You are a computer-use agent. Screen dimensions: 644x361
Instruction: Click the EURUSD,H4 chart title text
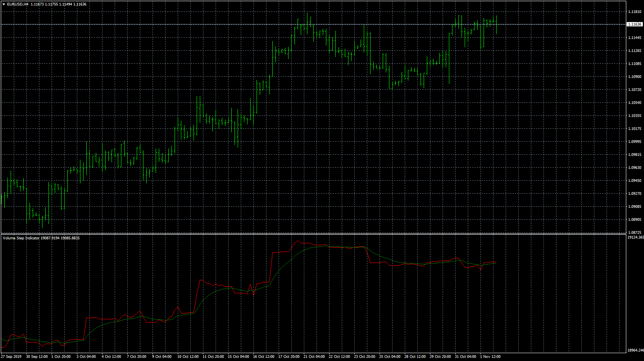pos(18,4)
